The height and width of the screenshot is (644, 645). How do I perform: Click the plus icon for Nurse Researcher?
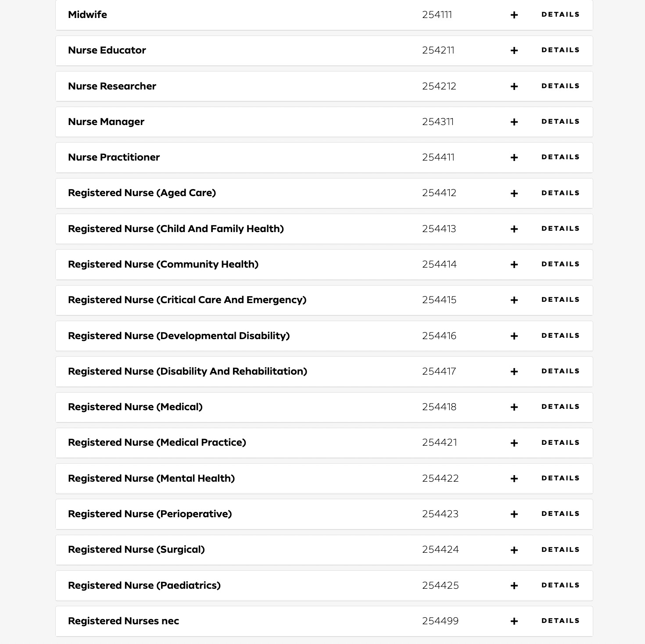coord(514,86)
